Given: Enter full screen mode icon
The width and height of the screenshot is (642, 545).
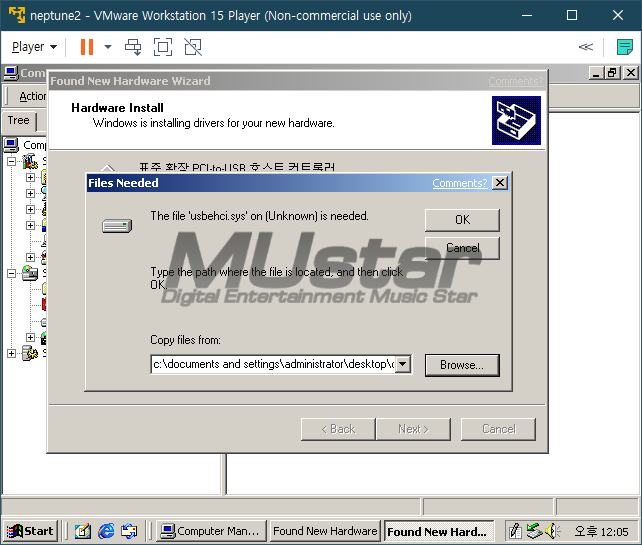Looking at the screenshot, I should (163, 47).
